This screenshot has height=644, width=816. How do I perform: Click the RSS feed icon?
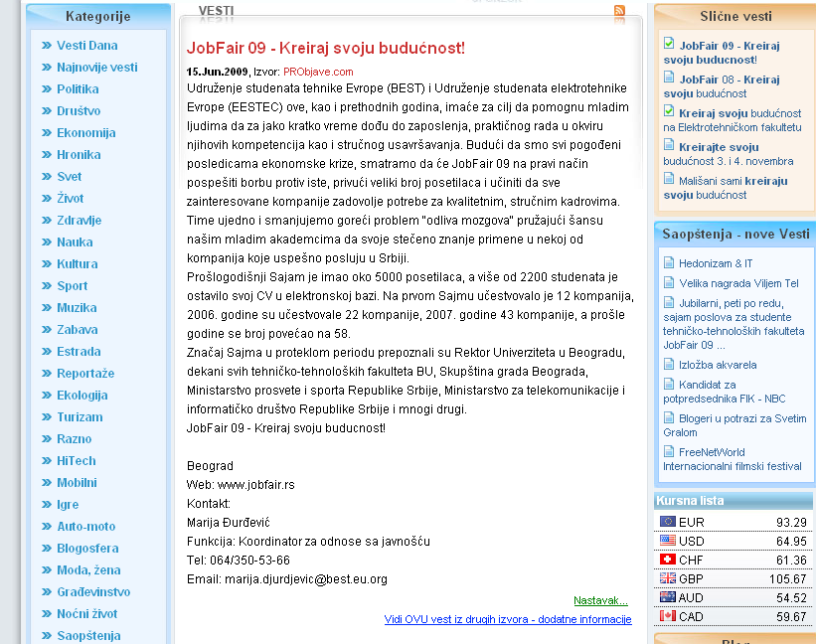coord(620,11)
